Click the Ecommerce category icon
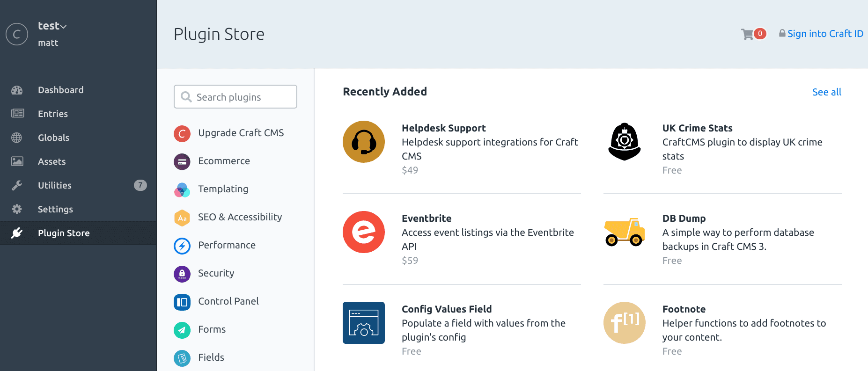868x371 pixels. [182, 162]
